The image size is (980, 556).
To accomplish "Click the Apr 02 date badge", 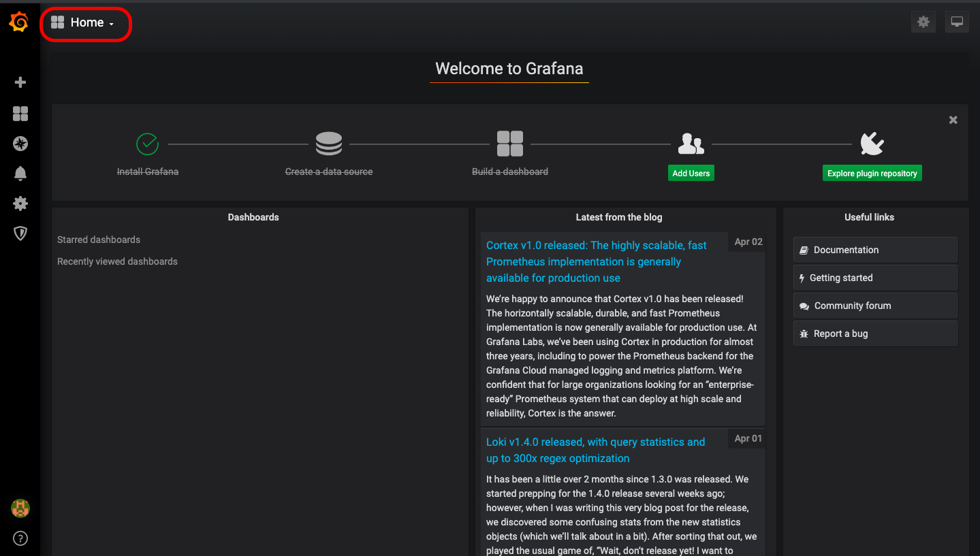I will pyautogui.click(x=748, y=242).
